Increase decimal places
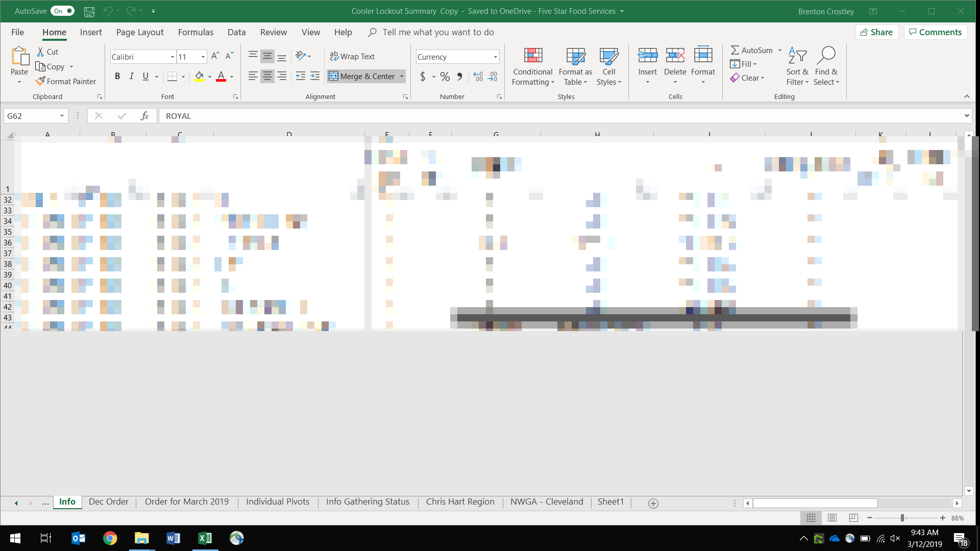980x551 pixels. 478,76
